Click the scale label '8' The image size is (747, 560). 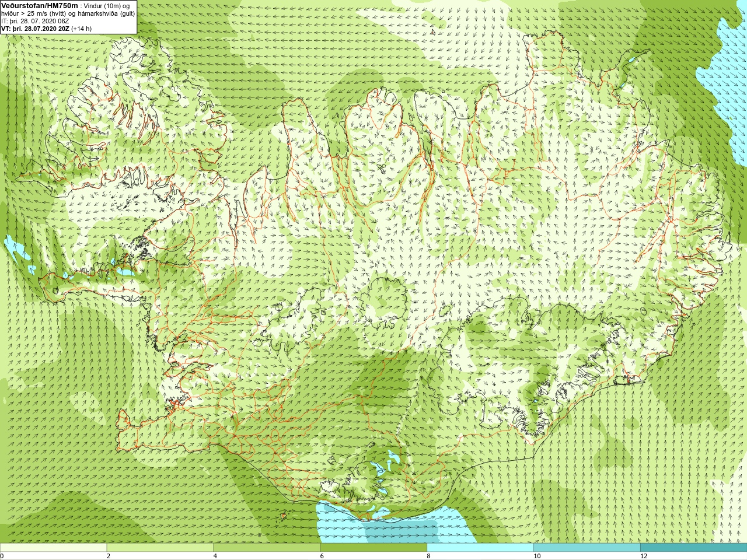pos(429,556)
